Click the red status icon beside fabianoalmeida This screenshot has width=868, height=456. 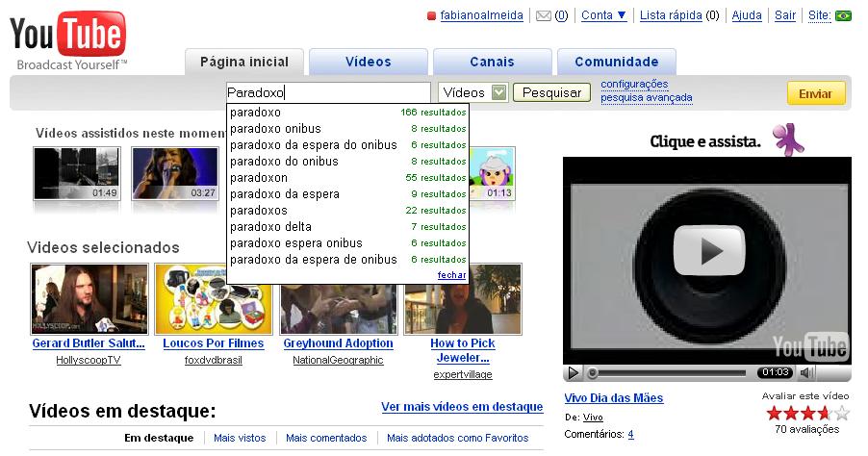click(x=432, y=16)
